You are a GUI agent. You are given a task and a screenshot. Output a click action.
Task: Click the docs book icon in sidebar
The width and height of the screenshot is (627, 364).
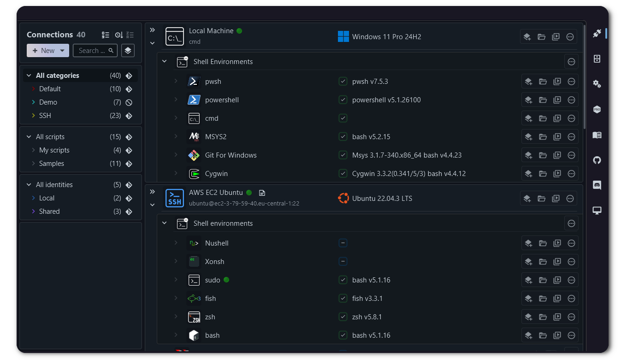597,135
